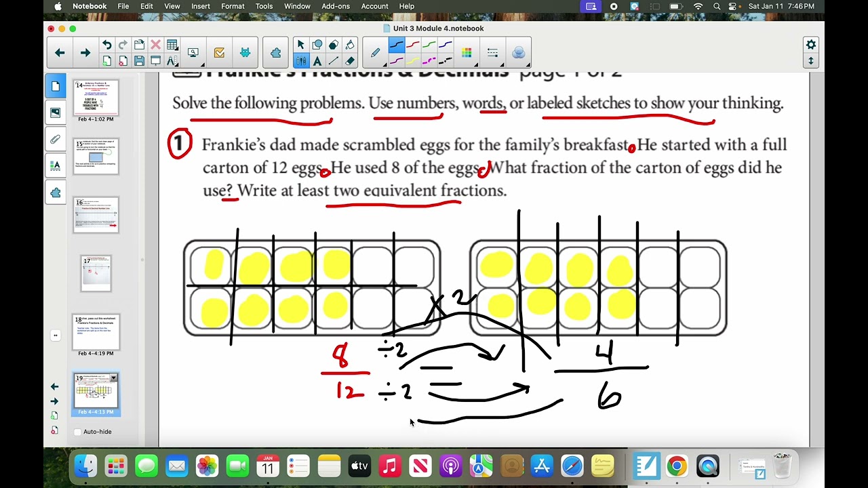
Task: Pick the solid purple pen preset
Action: pos(396,61)
